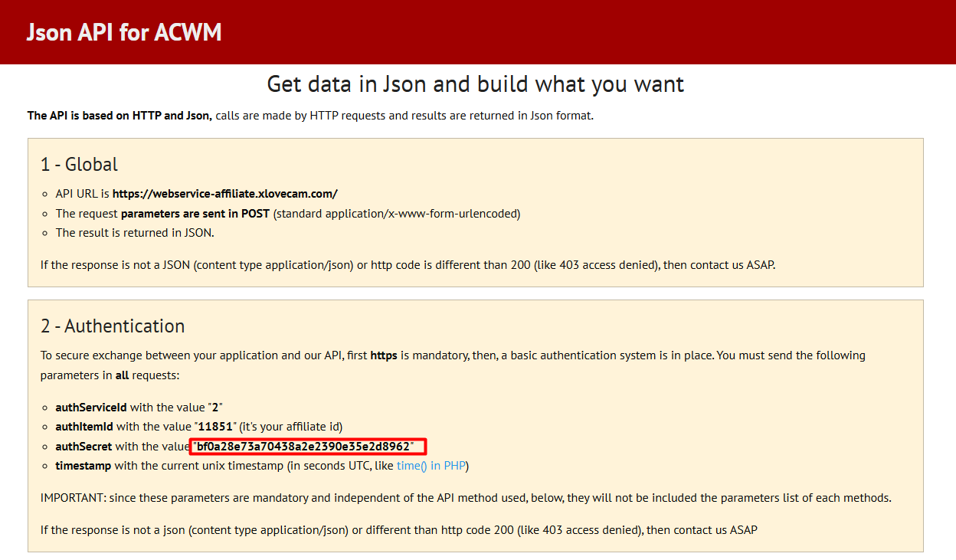The image size is (956, 560).
Task: Click the 'Get data in Json' page heading
Action: click(475, 84)
